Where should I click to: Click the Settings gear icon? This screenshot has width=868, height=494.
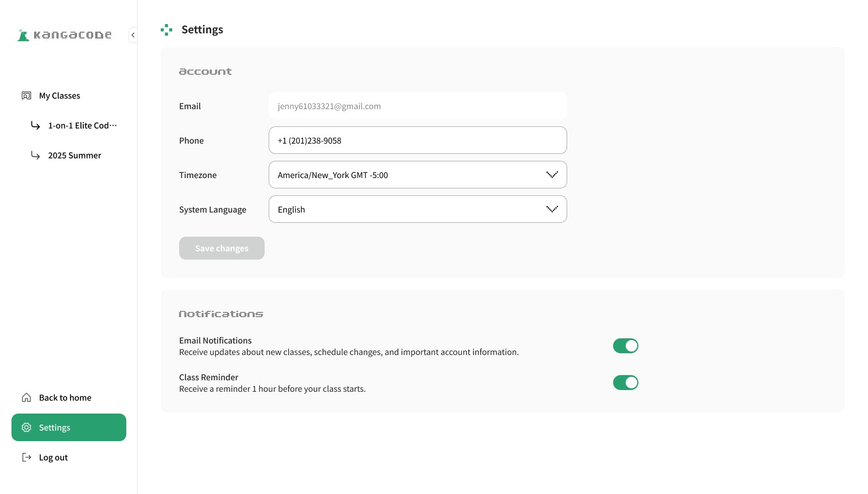click(x=26, y=427)
